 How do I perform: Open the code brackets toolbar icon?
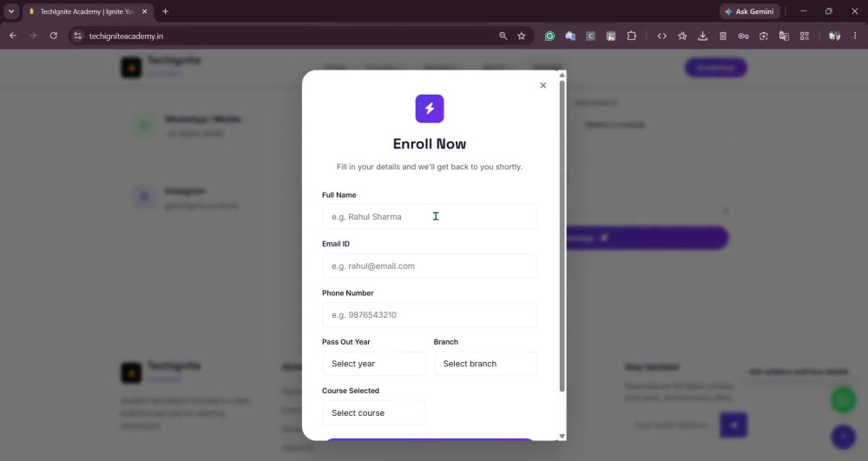click(662, 36)
